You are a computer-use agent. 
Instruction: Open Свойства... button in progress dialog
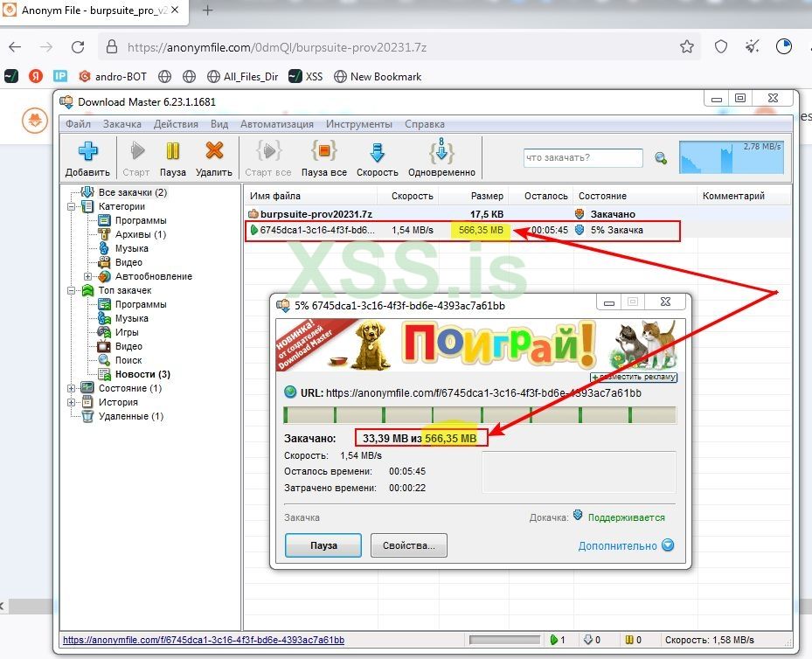tap(408, 545)
